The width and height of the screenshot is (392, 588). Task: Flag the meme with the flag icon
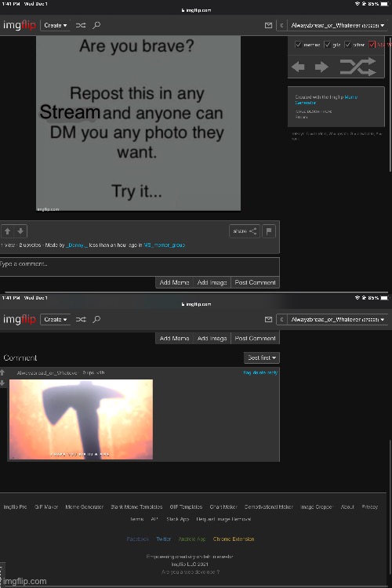click(x=269, y=231)
